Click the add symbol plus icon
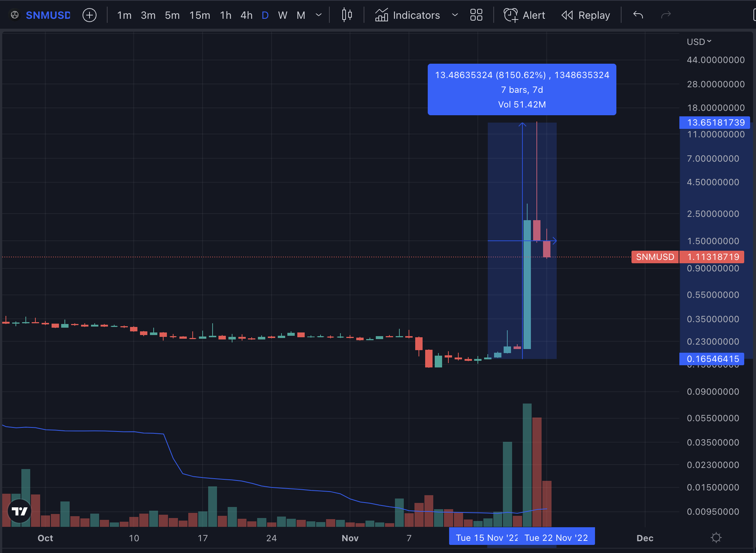The height and width of the screenshot is (553, 756). [90, 15]
